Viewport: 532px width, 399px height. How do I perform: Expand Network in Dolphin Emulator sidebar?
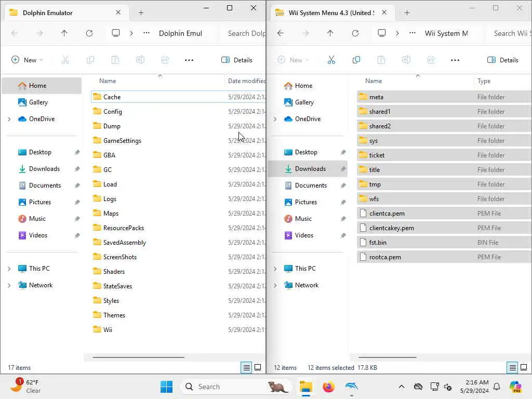(x=9, y=285)
